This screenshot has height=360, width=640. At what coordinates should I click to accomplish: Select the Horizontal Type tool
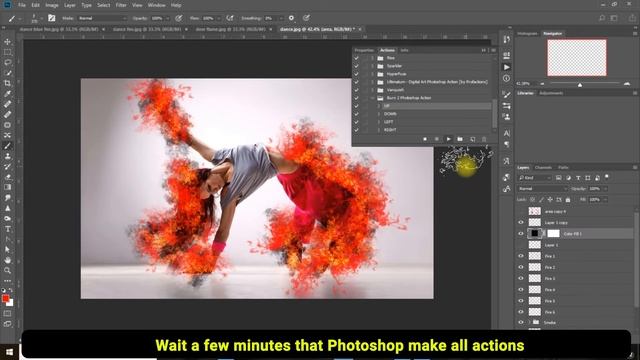pos(7,229)
